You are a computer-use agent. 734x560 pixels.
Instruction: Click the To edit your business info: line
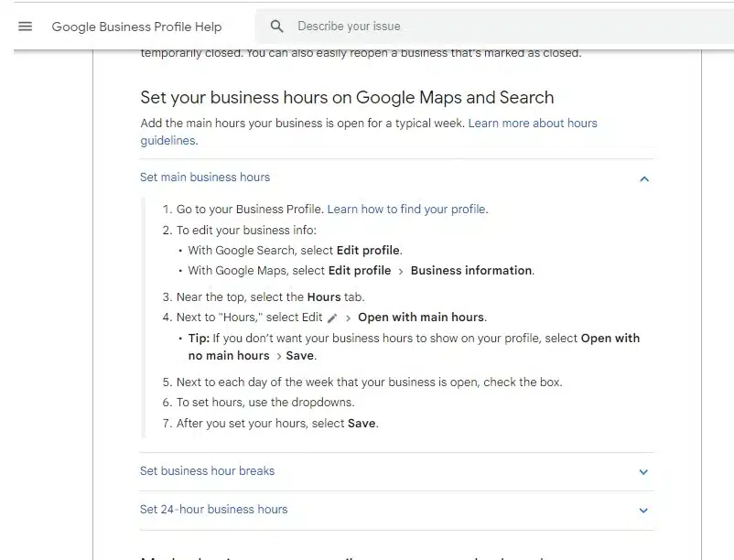(246, 231)
